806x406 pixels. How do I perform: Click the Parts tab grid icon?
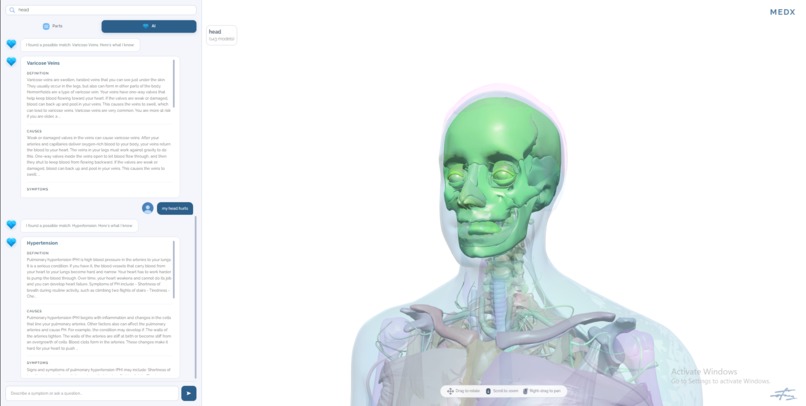[46, 26]
